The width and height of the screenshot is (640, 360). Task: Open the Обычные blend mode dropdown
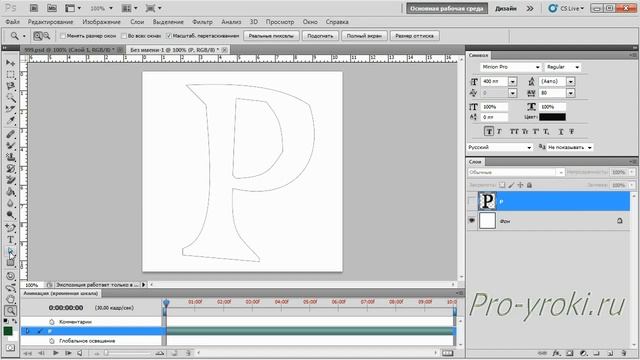(516, 172)
